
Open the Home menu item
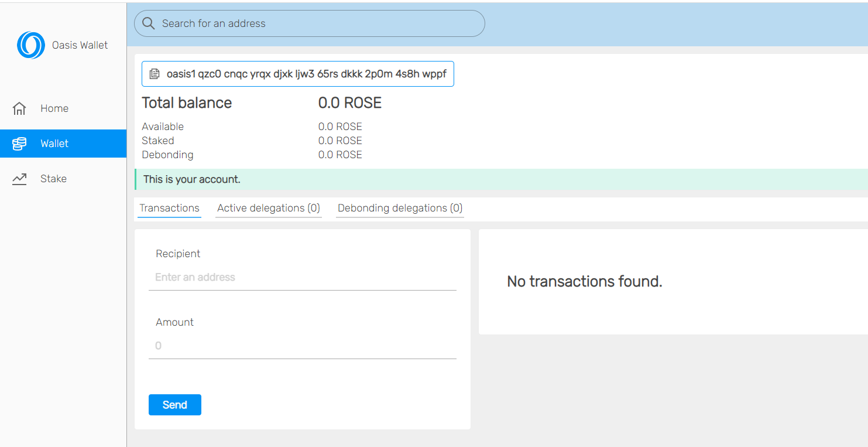(x=63, y=108)
